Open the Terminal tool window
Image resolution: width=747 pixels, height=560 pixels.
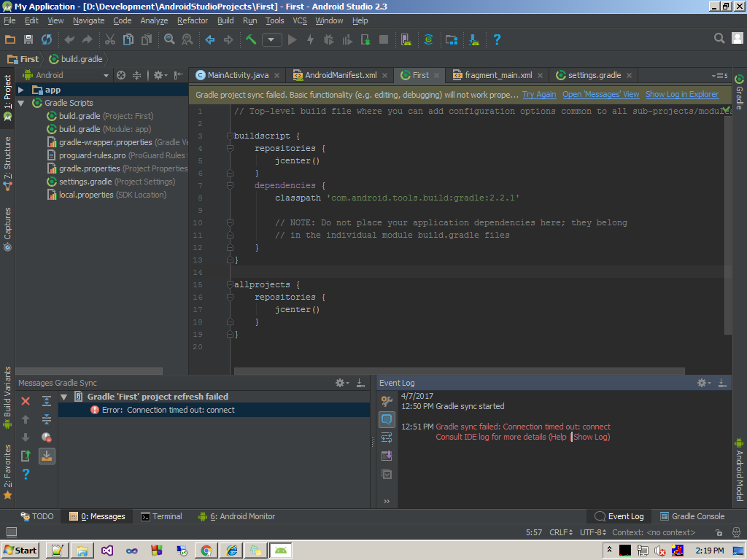point(161,516)
